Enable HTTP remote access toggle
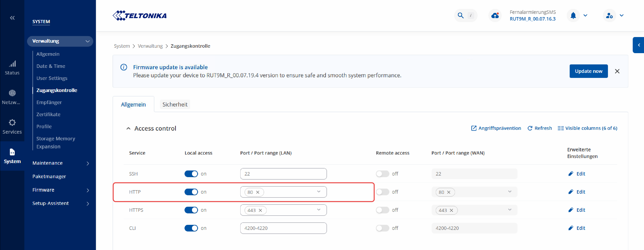Screen dimensions: 644x250 click(383, 192)
